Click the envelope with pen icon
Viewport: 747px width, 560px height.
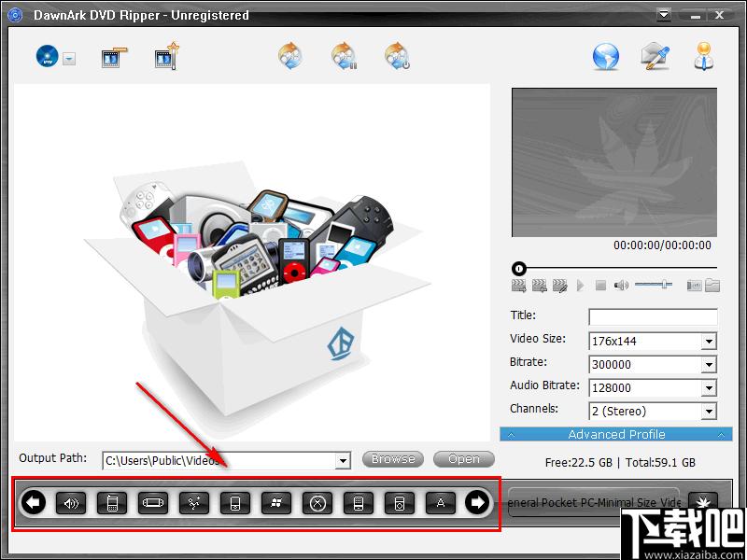click(x=655, y=57)
